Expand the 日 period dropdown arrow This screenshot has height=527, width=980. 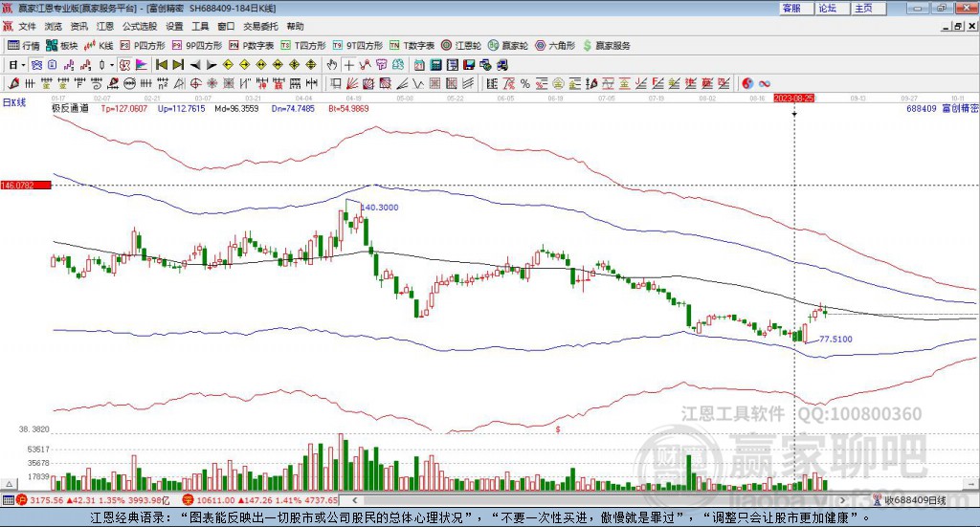[x=23, y=65]
